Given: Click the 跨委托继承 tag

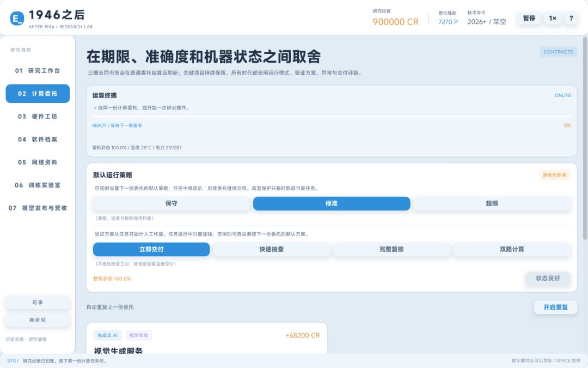Looking at the screenshot, I should click(x=555, y=175).
